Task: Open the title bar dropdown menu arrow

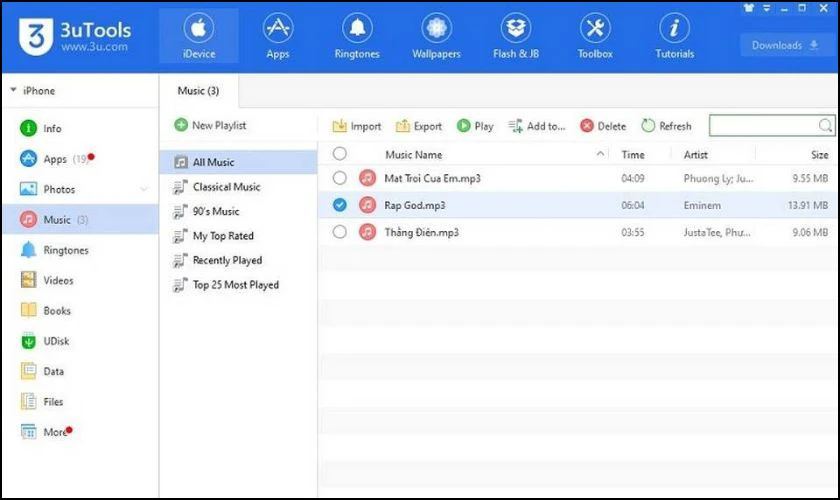Action: pos(767,8)
